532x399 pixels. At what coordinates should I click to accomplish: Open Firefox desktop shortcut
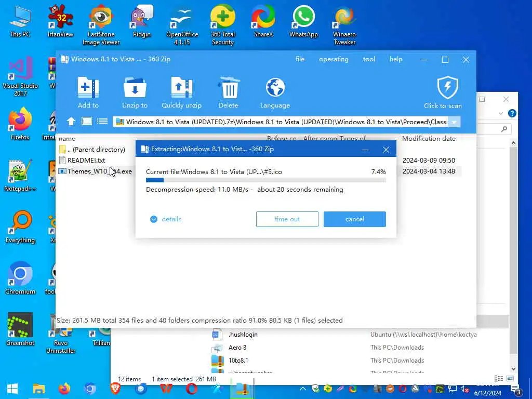[20, 124]
